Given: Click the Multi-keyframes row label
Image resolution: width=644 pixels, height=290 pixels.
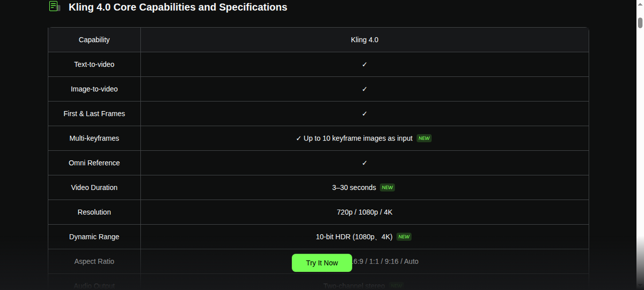Looking at the screenshot, I should pos(94,138).
